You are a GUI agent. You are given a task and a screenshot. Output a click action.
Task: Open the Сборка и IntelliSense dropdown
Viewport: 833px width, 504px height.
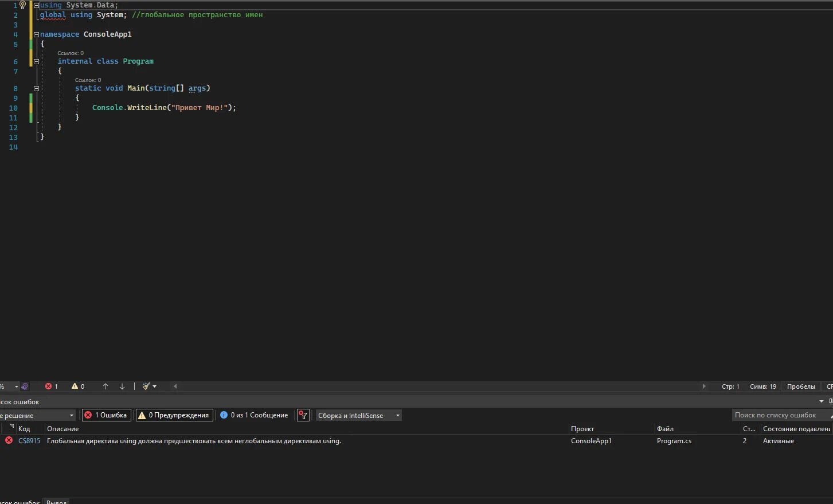tap(359, 415)
